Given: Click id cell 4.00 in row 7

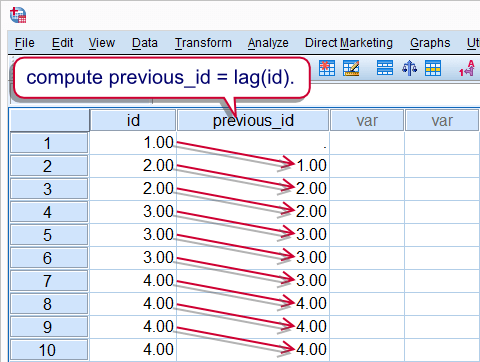Looking at the screenshot, I should click(x=133, y=281).
